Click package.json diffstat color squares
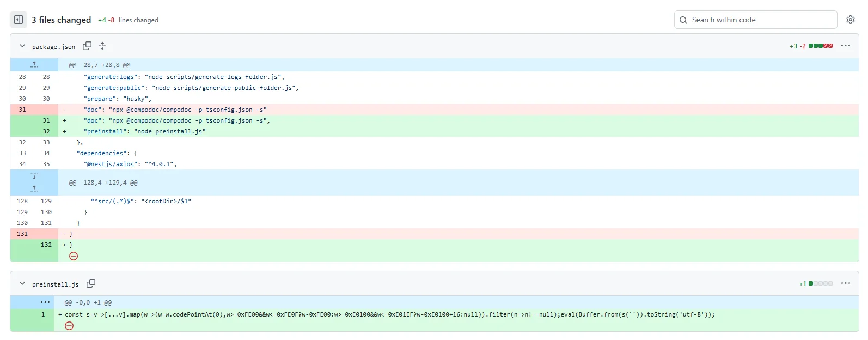 click(820, 46)
